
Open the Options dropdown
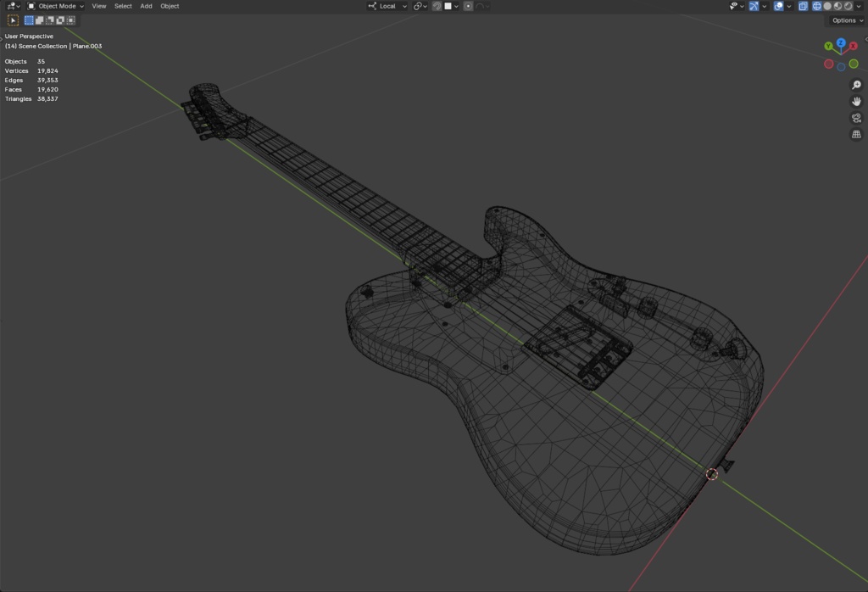pyautogui.click(x=847, y=20)
